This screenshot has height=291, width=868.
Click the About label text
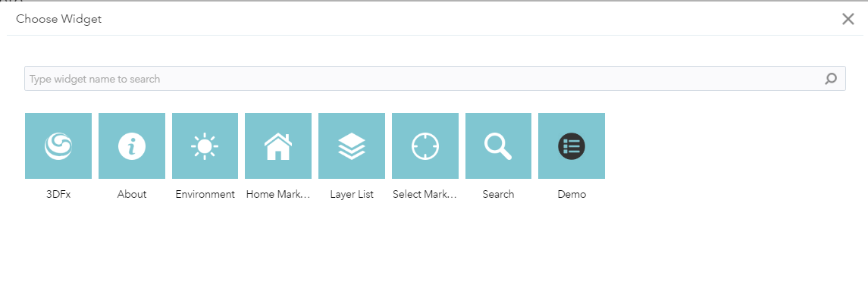click(x=132, y=194)
